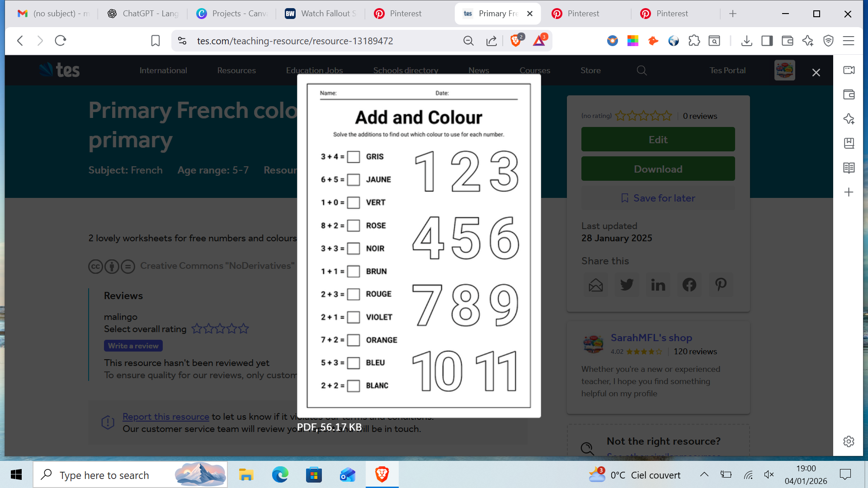Open the Reading List sidebar panel
The image size is (868, 488).
point(849,167)
